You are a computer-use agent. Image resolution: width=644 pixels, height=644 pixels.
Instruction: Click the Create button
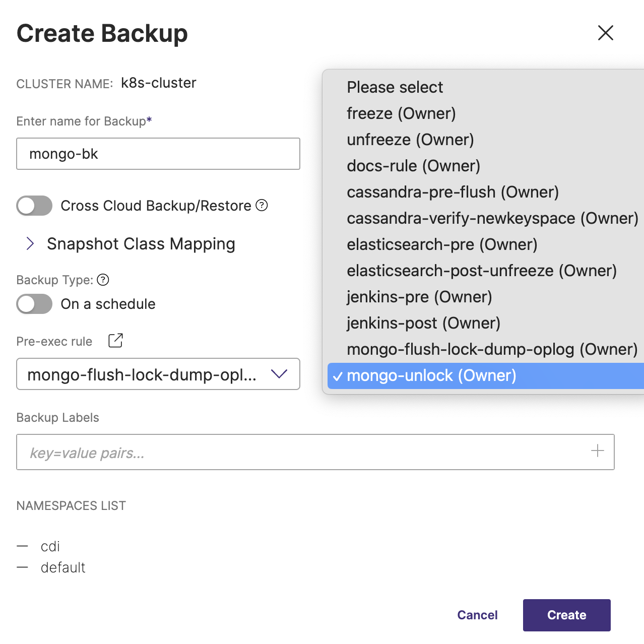click(566, 615)
